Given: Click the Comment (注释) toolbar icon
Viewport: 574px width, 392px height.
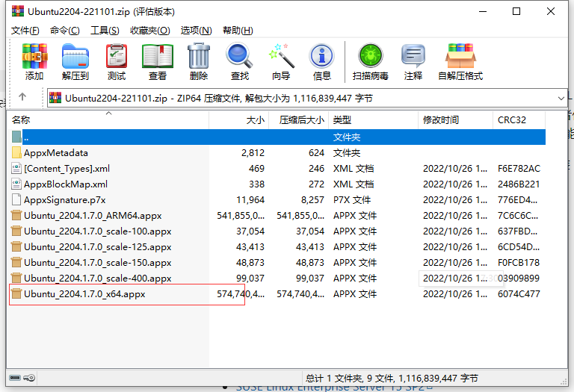Looking at the screenshot, I should coord(413,56).
